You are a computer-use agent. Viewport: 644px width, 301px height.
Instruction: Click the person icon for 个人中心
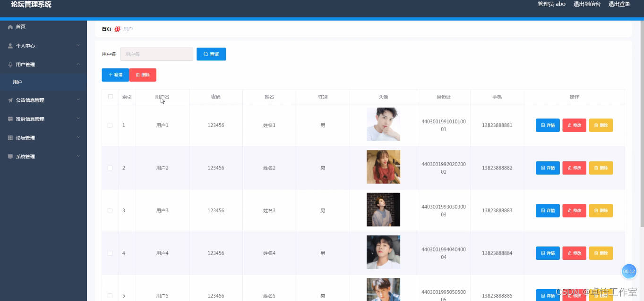pyautogui.click(x=10, y=46)
